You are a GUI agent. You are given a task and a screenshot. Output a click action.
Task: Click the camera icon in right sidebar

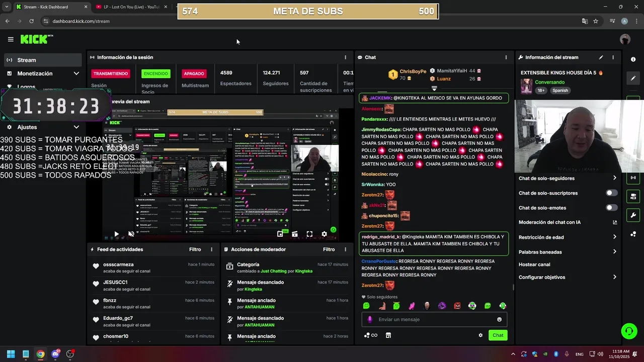[x=633, y=196]
